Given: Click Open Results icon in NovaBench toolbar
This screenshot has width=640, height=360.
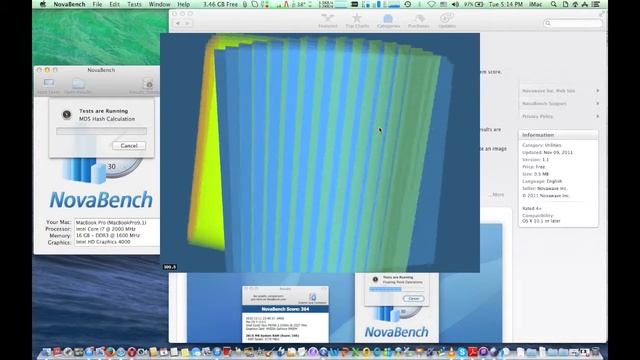Looking at the screenshot, I should 78,86.
